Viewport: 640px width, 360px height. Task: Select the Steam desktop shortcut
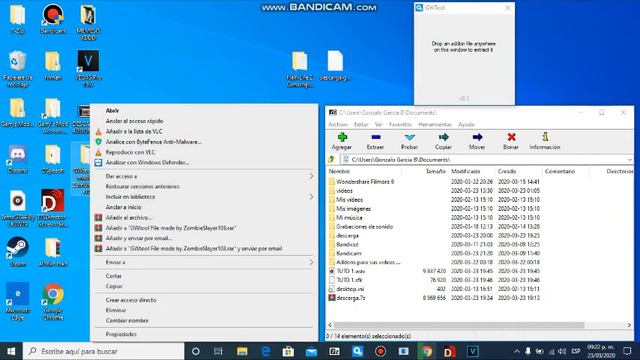pyautogui.click(x=17, y=251)
